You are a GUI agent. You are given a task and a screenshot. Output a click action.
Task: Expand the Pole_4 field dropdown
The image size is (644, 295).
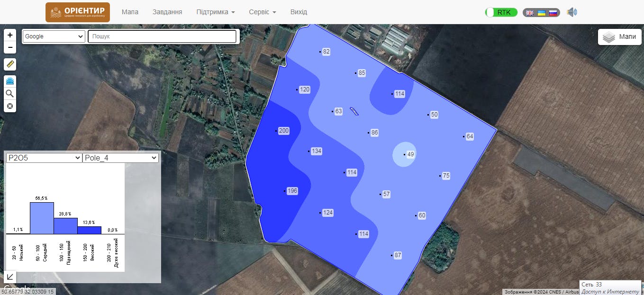pos(120,158)
